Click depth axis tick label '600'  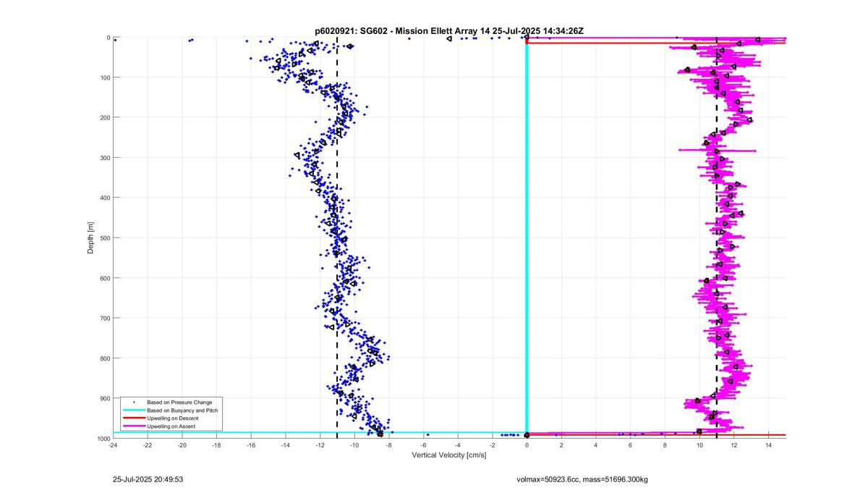[105, 278]
